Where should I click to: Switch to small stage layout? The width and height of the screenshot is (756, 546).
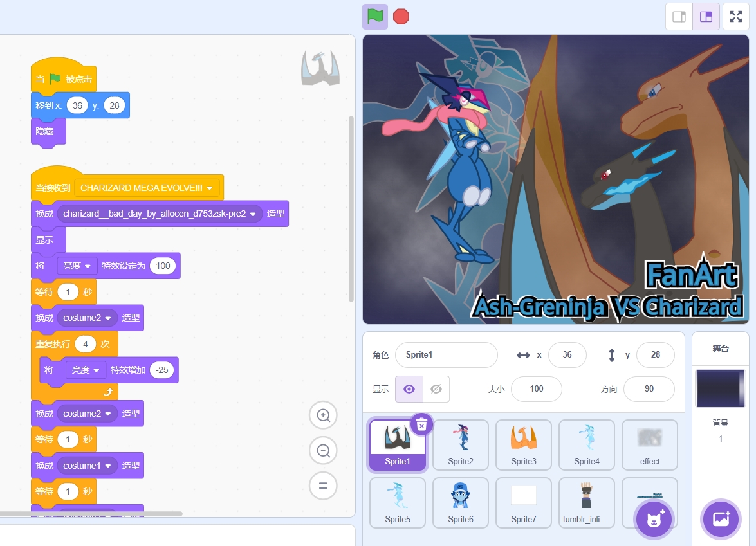tap(679, 17)
